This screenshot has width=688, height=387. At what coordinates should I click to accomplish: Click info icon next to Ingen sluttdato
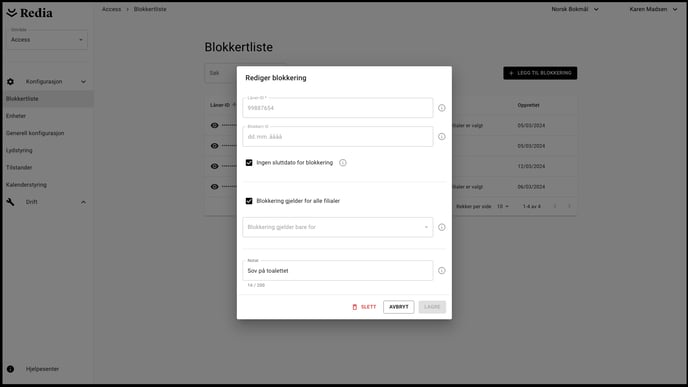coord(343,163)
